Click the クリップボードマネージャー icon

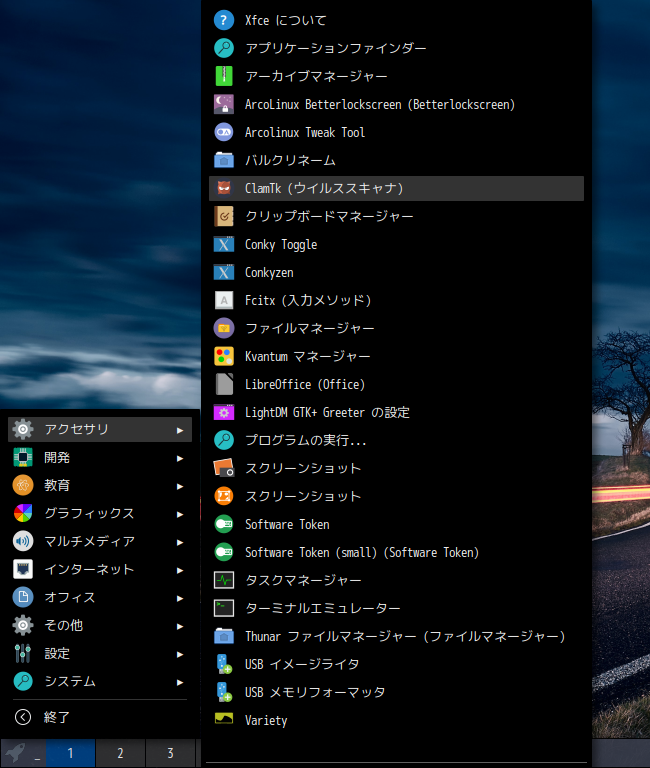click(224, 216)
